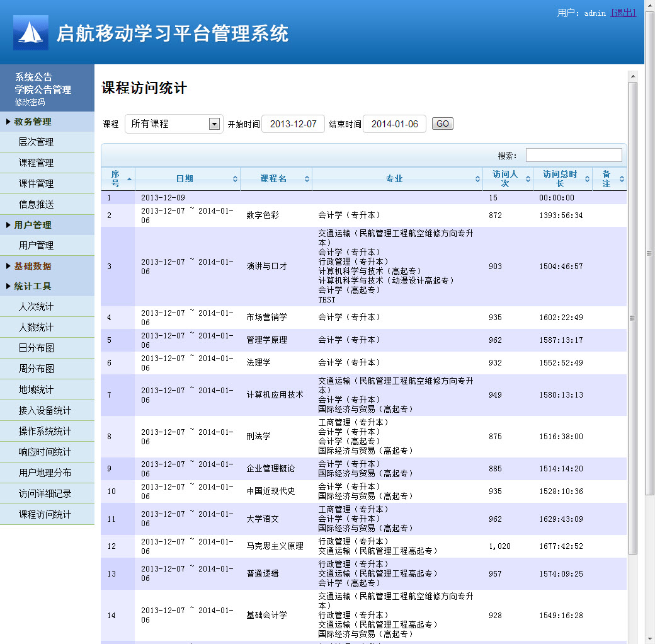Click the 开始时间 date field

coord(293,124)
